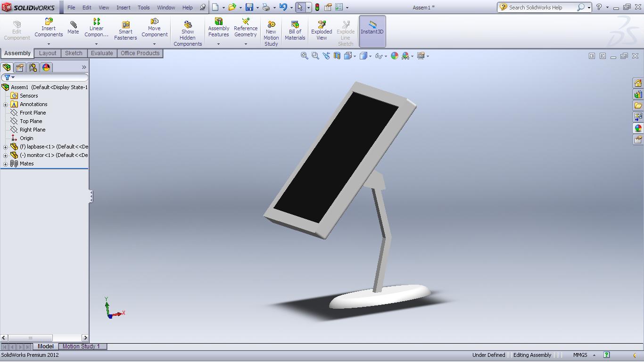Screen dimensions: 644x362
Task: Open the Insert menu
Action: coord(124,8)
